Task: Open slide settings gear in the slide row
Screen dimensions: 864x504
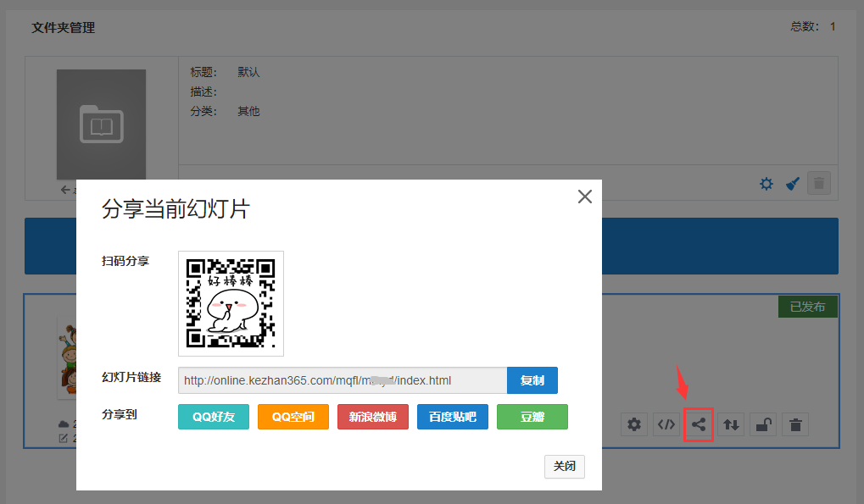Action: tap(634, 424)
